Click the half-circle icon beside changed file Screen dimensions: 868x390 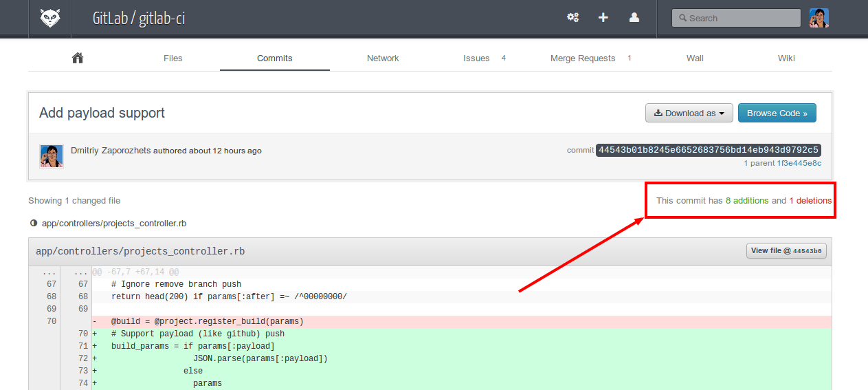34,224
